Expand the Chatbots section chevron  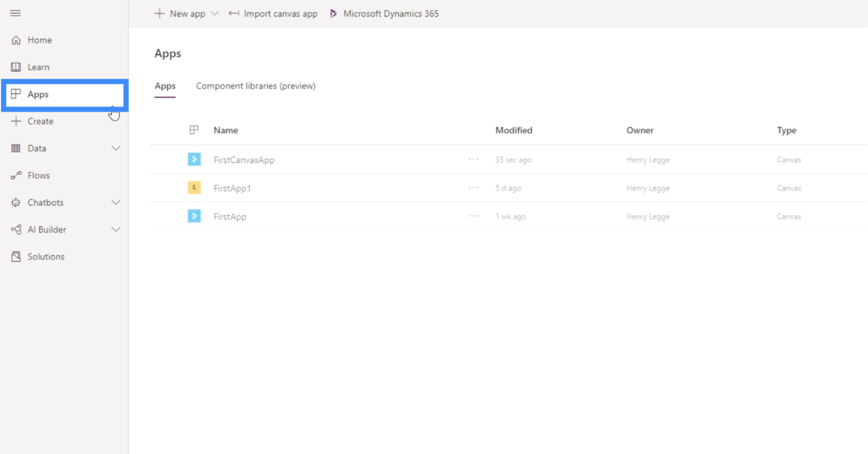(116, 202)
